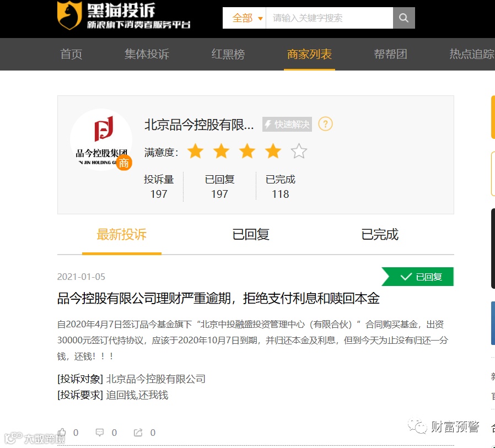
Task: Switch to 最新投诉 tab
Action: click(121, 235)
